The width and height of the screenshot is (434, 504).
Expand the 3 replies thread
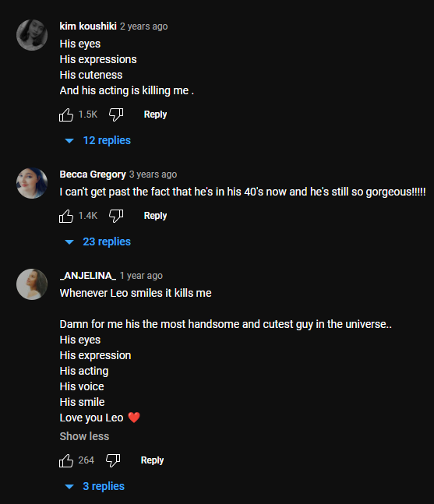(95, 486)
